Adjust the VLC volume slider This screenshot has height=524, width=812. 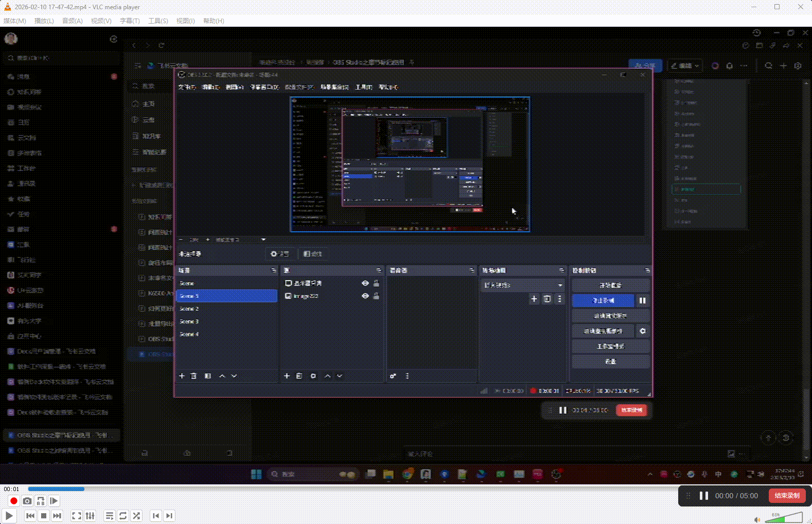[x=784, y=517]
